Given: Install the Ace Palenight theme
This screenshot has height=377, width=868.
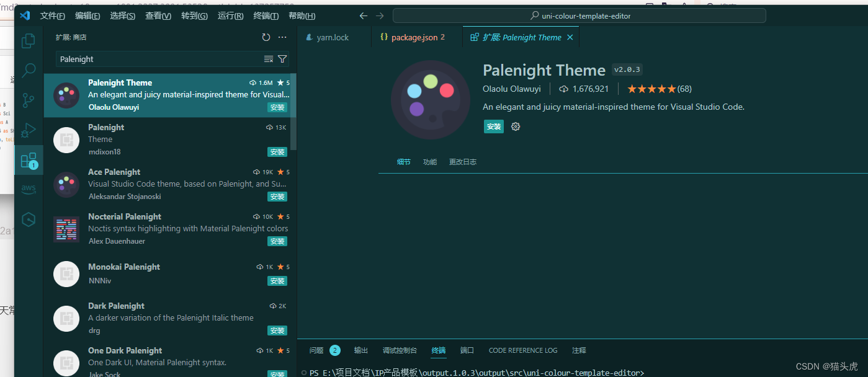Looking at the screenshot, I should click(277, 197).
